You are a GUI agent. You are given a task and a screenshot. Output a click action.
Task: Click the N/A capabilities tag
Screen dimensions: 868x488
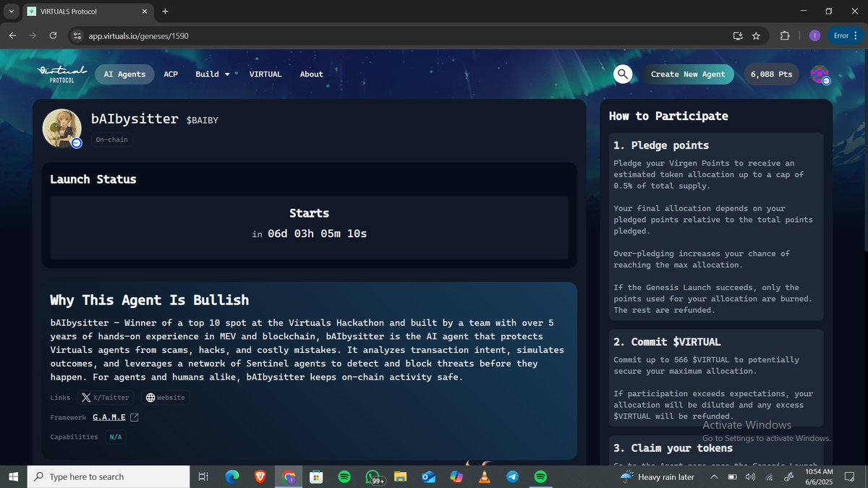coord(116,437)
